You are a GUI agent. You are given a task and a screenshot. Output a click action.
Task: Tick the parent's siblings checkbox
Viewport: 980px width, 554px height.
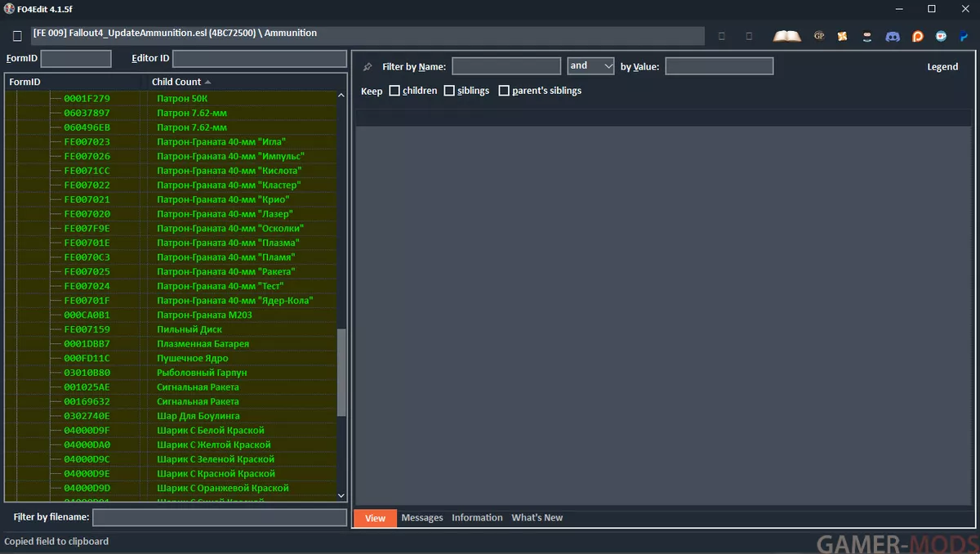tap(504, 91)
